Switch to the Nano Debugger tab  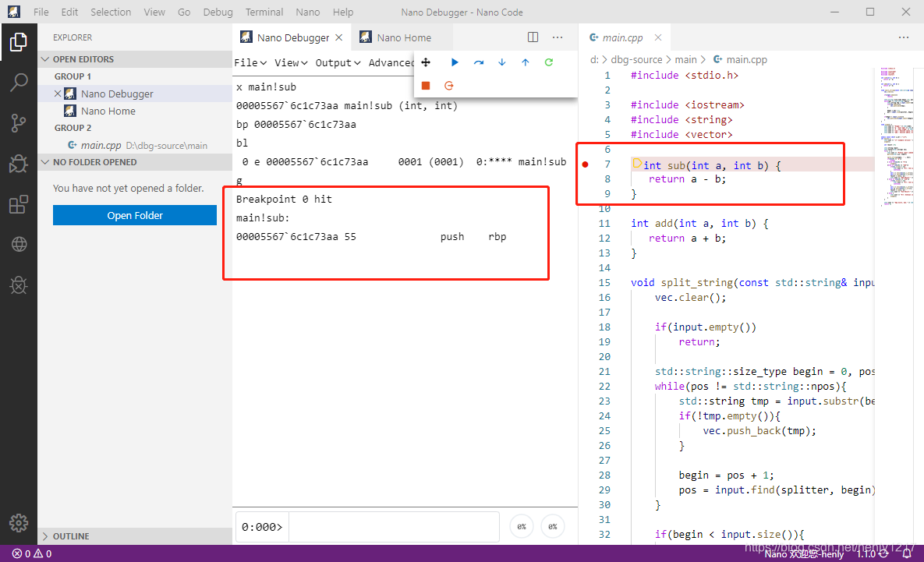pyautogui.click(x=292, y=37)
